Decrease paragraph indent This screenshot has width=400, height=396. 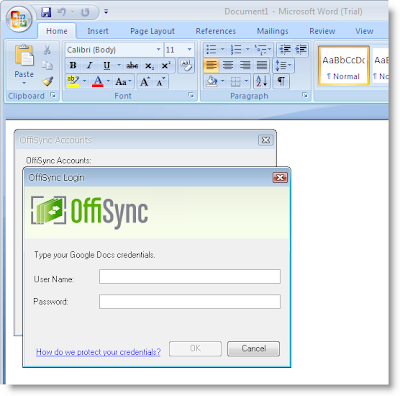[285, 50]
